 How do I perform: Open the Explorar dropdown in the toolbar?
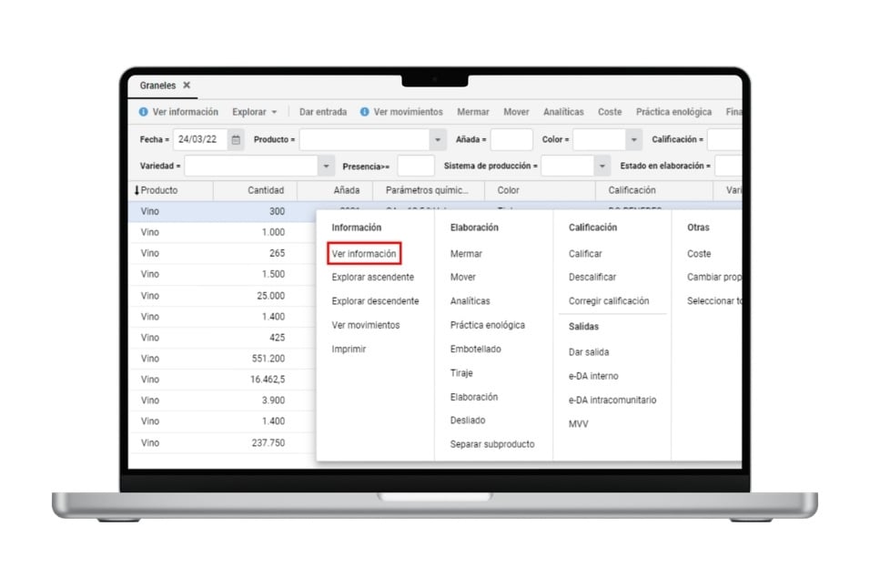(252, 111)
